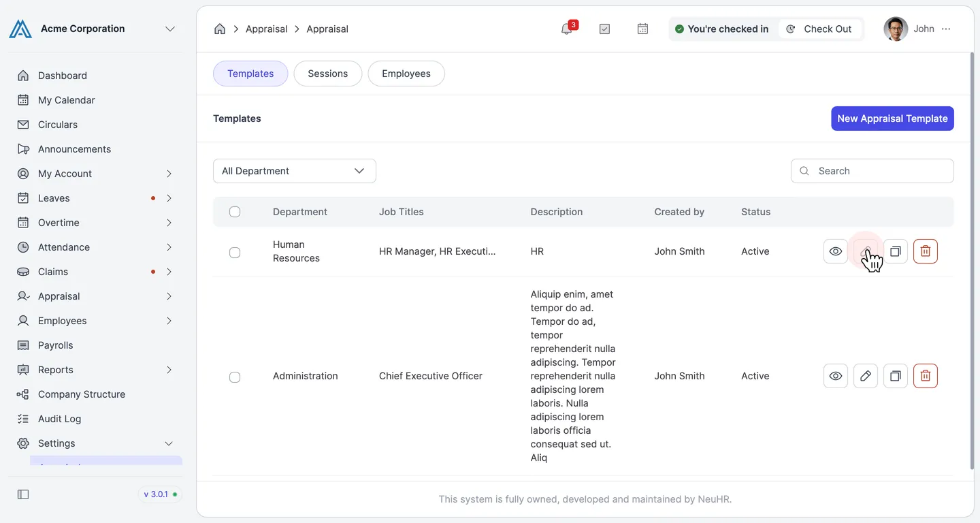Click the Settings gear icon
Image resolution: width=980 pixels, height=523 pixels.
tap(23, 443)
